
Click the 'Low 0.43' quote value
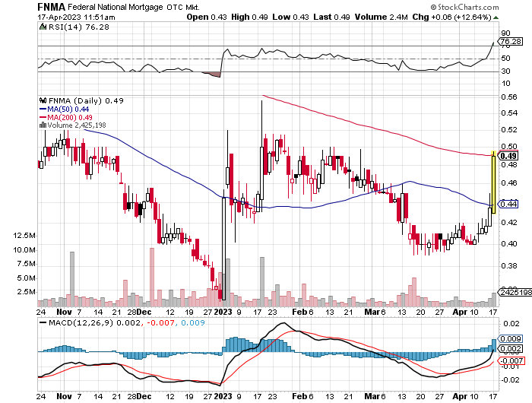290,17
